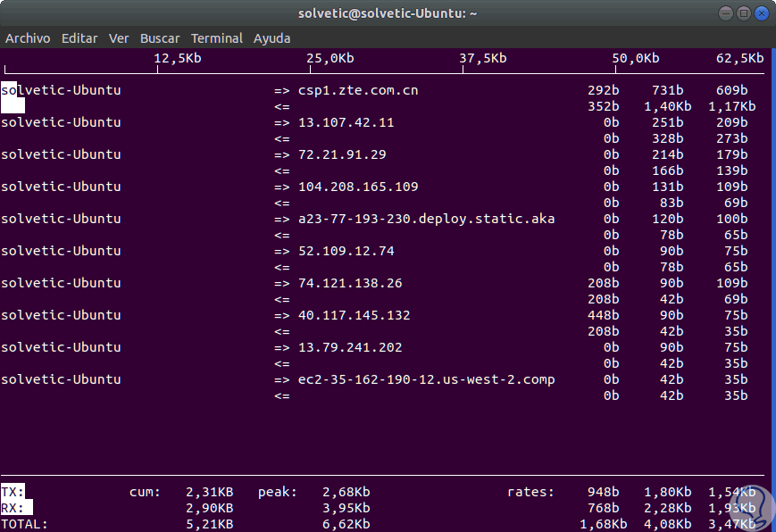Image resolution: width=776 pixels, height=532 pixels.
Task: Open the Ver menu
Action: [x=119, y=38]
